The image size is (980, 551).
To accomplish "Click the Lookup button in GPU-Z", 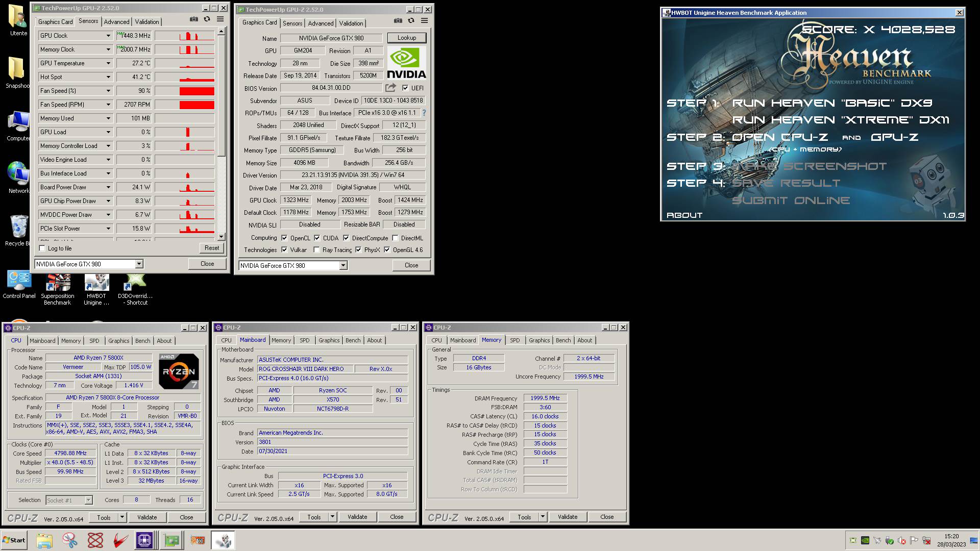I will coord(406,38).
